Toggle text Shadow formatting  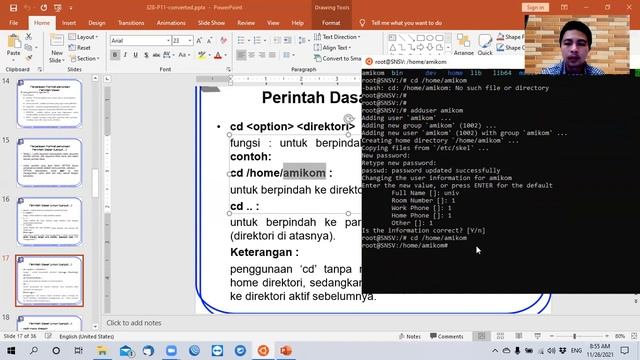(146, 55)
